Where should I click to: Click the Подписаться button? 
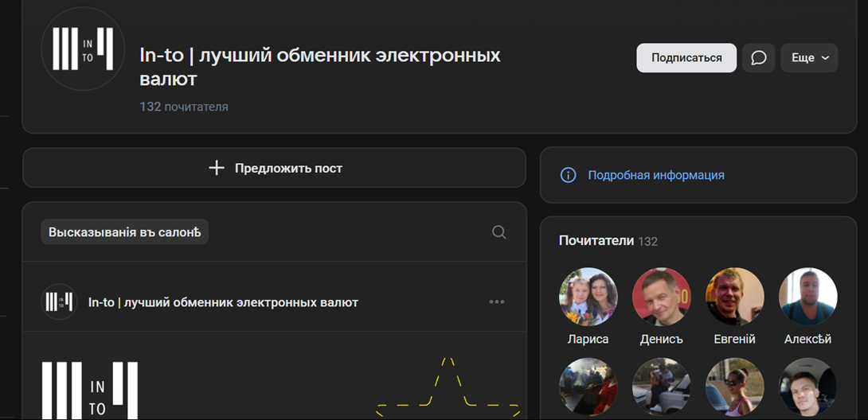pyautogui.click(x=686, y=58)
